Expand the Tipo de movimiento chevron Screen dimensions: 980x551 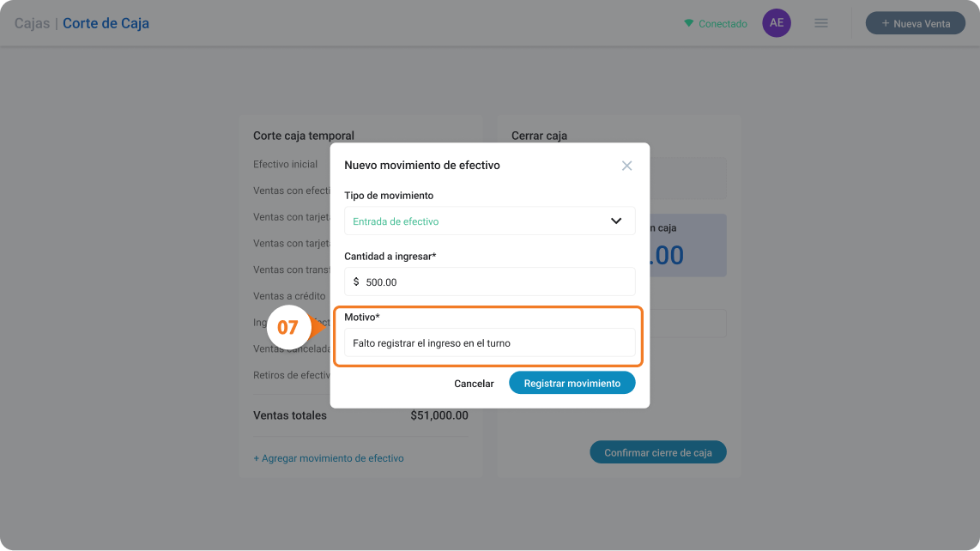pos(615,221)
